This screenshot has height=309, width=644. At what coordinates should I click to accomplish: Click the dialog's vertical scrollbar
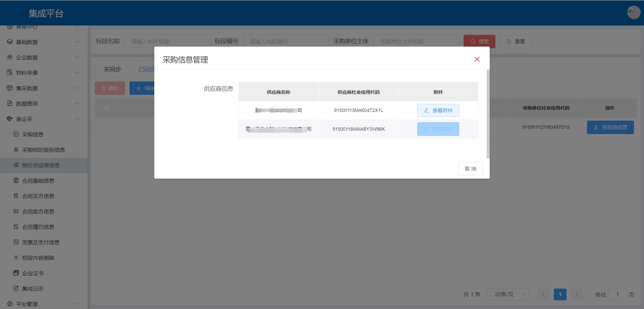click(488, 114)
